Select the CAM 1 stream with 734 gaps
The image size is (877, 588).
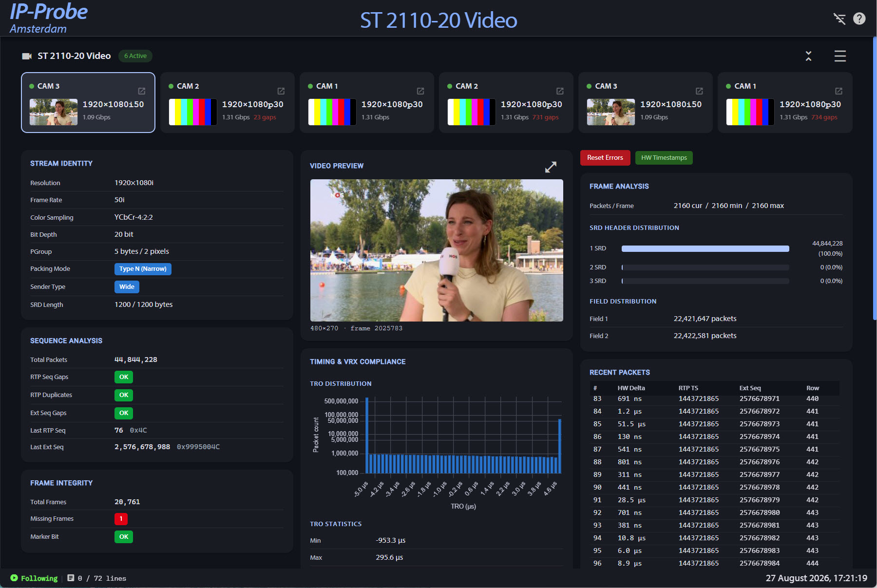click(x=785, y=103)
